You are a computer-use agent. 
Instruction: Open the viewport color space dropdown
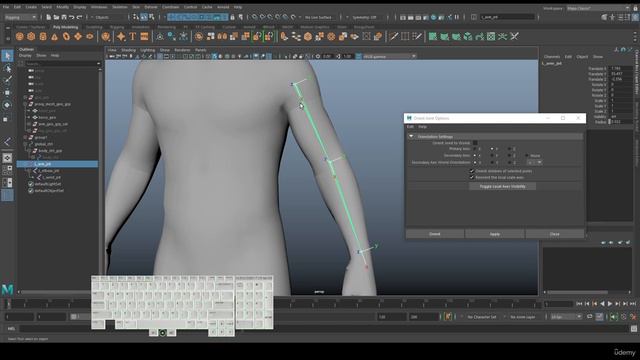(389, 56)
